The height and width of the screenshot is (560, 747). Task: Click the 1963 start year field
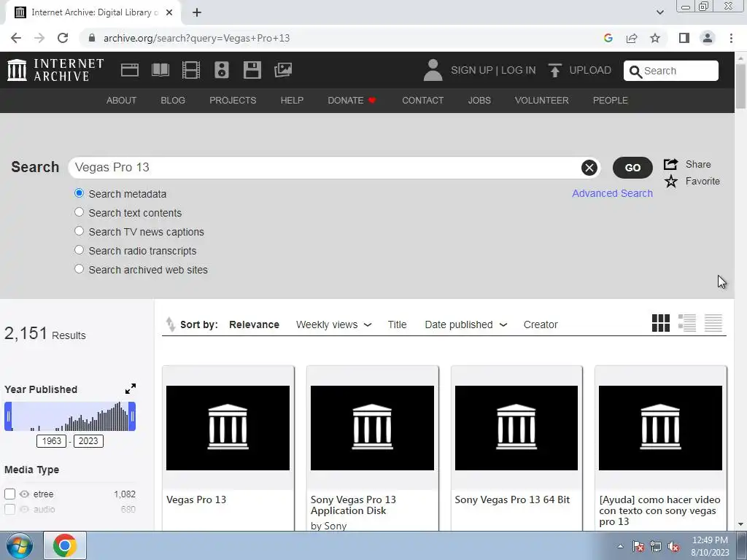pyautogui.click(x=52, y=441)
